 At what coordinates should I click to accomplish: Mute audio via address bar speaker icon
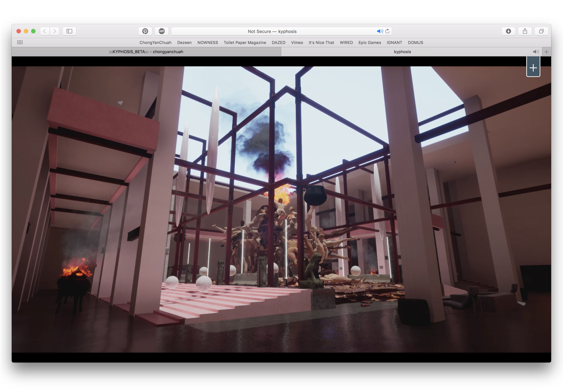coord(380,31)
